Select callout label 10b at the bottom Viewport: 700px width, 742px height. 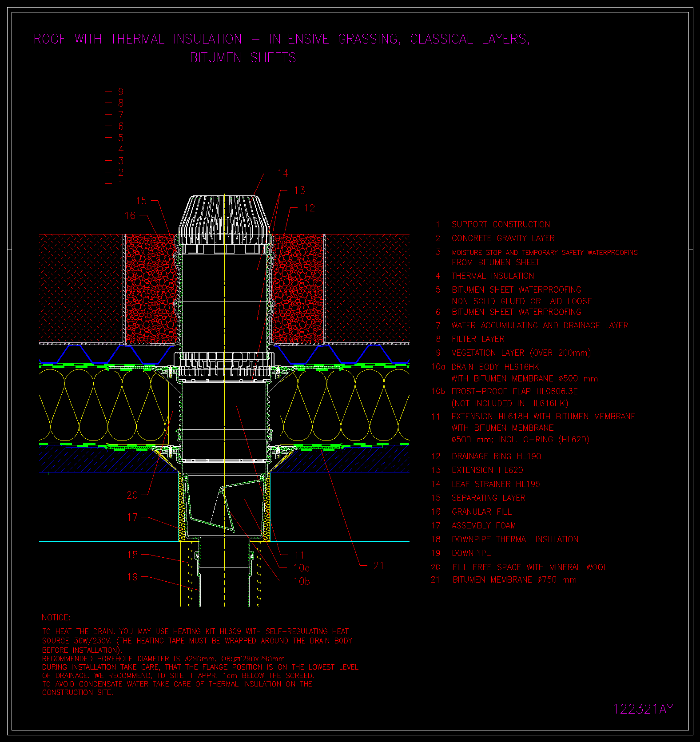(302, 581)
